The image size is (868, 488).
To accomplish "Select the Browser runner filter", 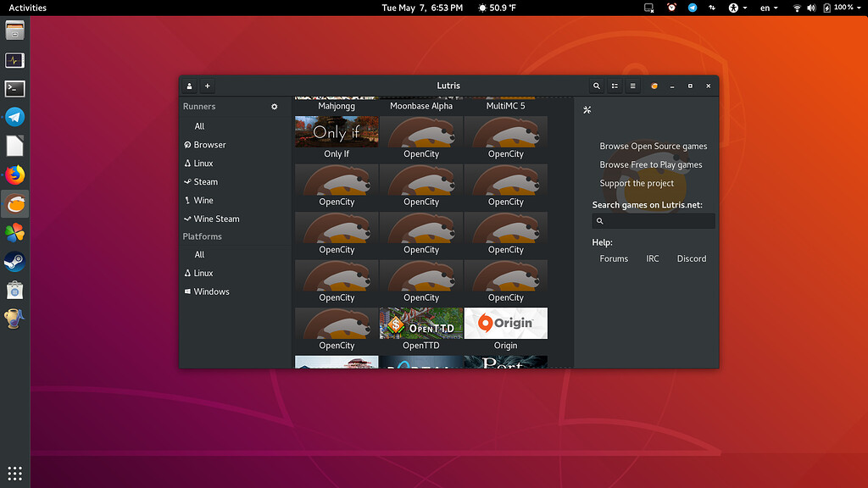I will point(209,145).
